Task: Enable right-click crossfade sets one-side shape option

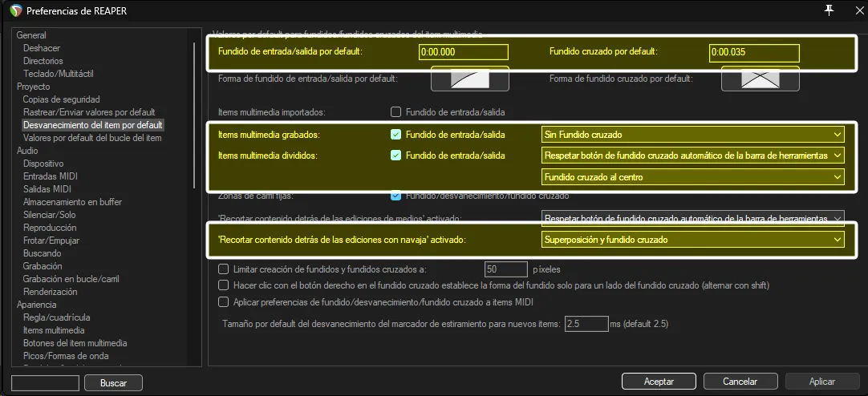Action: (224, 285)
